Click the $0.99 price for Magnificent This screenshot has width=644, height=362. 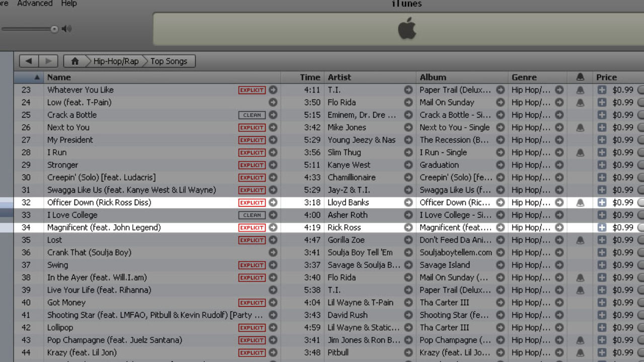[623, 228]
